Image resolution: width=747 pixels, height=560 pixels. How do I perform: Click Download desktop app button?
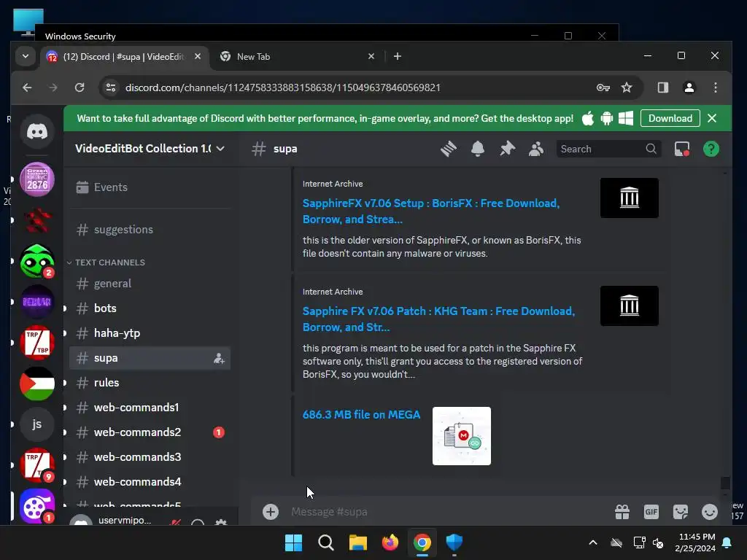(x=670, y=118)
